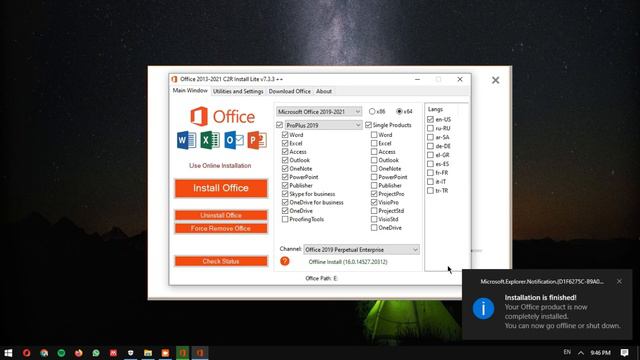Screen dimensions: 640x360
Task: Open the ProPlus 2019 edition dropdown
Action: pyautogui.click(x=323, y=125)
